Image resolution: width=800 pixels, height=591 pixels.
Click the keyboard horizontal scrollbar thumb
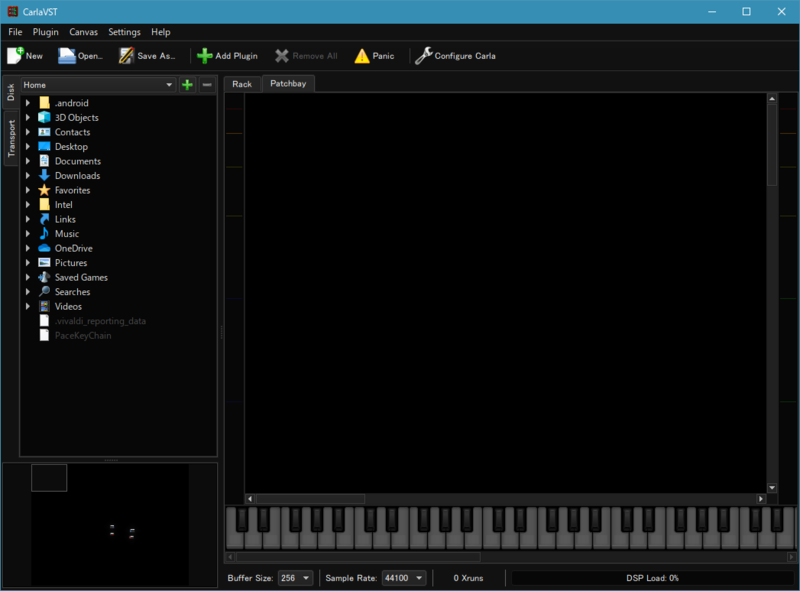pos(358,557)
